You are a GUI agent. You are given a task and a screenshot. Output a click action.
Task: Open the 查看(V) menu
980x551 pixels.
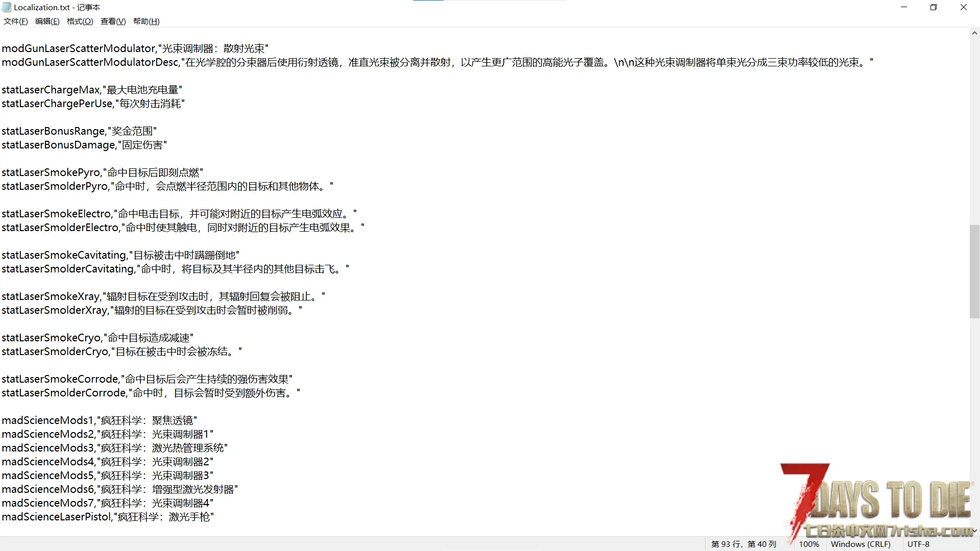[113, 21]
